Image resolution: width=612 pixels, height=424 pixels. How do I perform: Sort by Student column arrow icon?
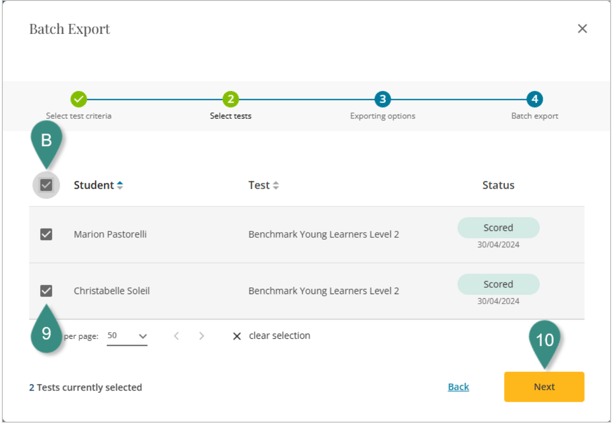click(x=120, y=185)
